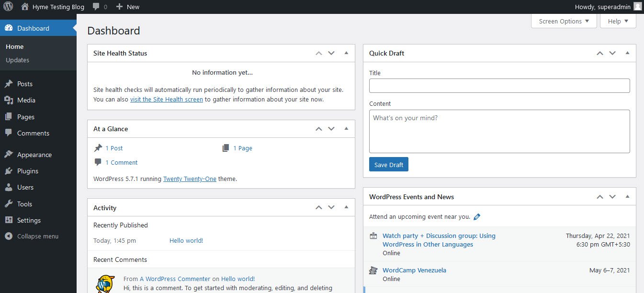Click the Tools wrench icon in sidebar
Viewport: 644px width, 293px height.
coord(9,204)
